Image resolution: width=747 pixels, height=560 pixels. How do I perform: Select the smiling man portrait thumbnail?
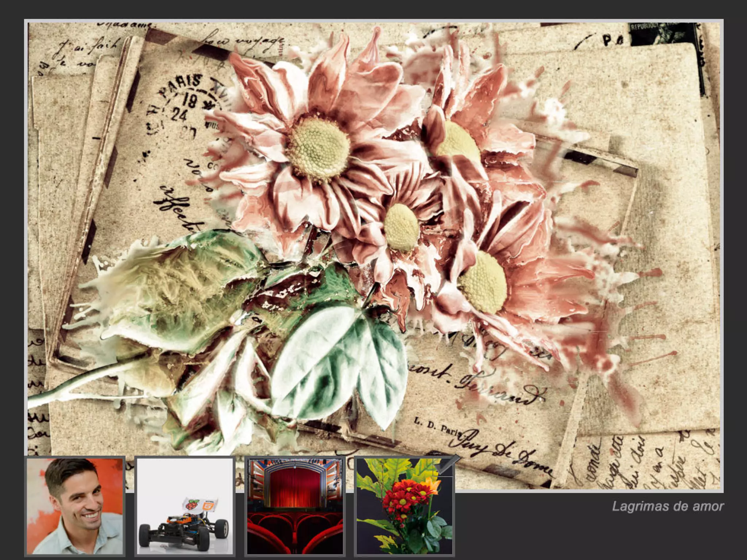pos(75,506)
